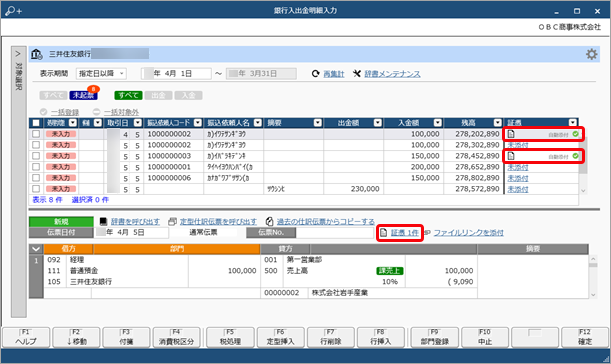Screen dimensions: 611x364
Task: Open the 振込依頼人名 filter dropdown
Action: coord(258,123)
